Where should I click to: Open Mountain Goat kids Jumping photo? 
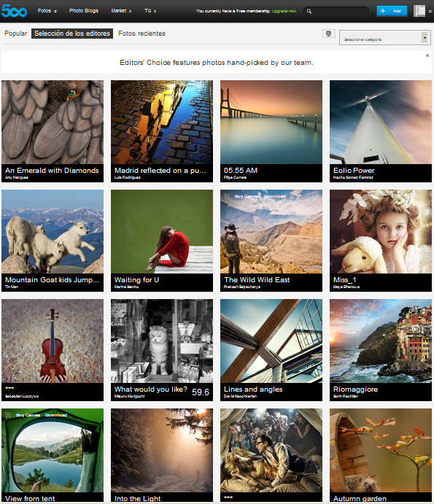[53, 231]
